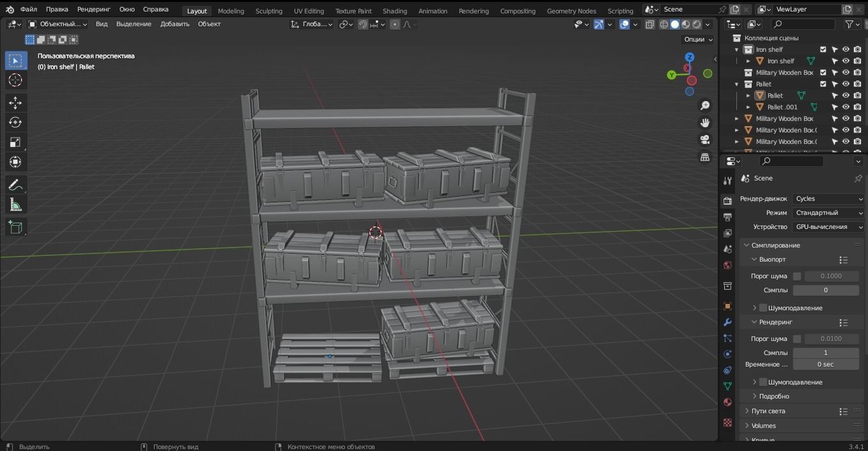Click the Blender logo menu
Viewport: 868px width, 451px height.
pos(10,10)
